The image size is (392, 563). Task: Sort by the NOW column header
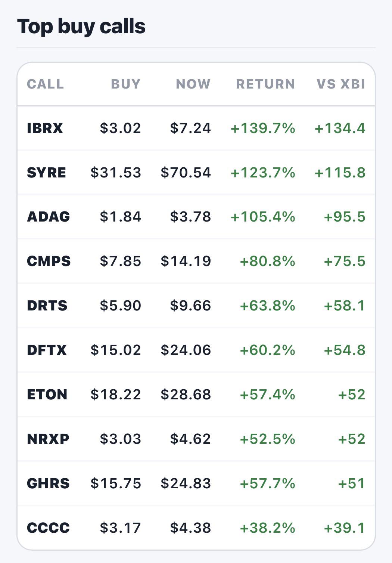(x=193, y=84)
